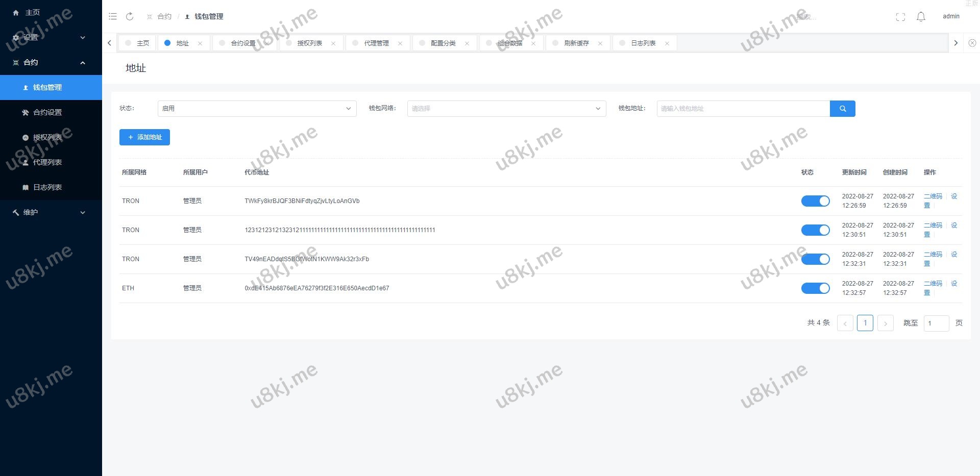The image size is (980, 476).
Task: Open 二维码 link for ETH address
Action: (x=933, y=284)
